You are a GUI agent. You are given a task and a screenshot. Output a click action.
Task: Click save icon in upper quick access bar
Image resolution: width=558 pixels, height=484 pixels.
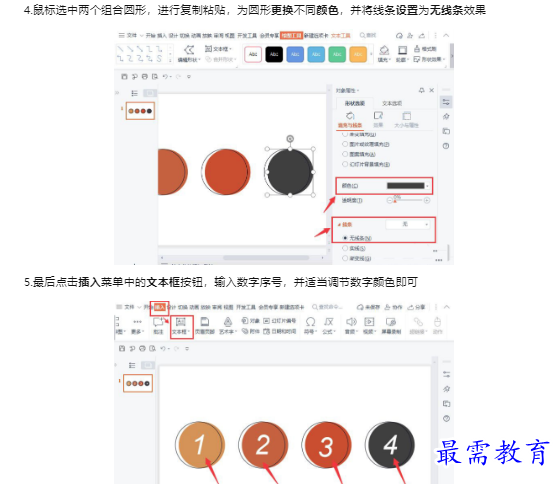pos(124,77)
